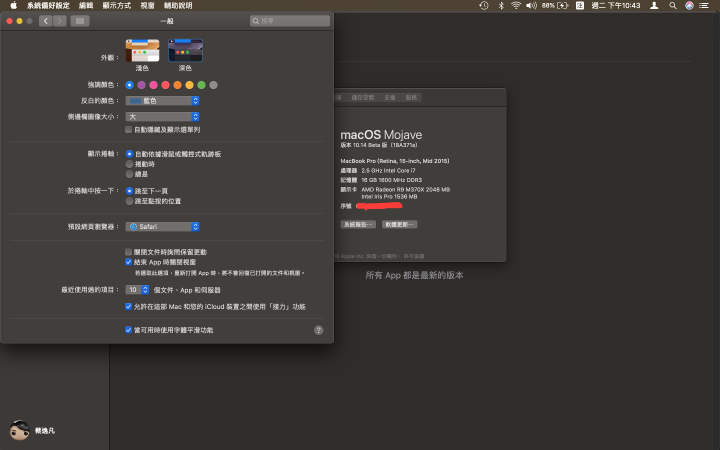720x450 pixels.
Task: Choose the graphite accent color
Action: (x=214, y=85)
